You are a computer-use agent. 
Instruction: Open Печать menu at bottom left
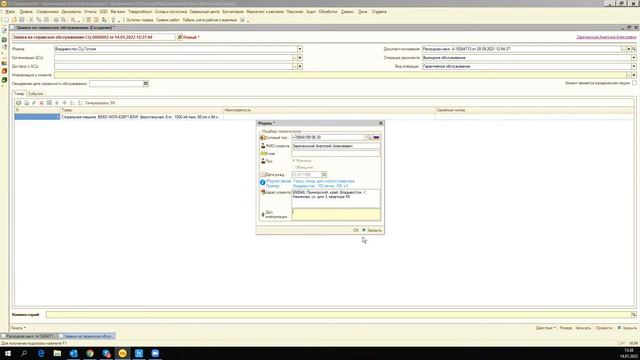pyautogui.click(x=18, y=328)
